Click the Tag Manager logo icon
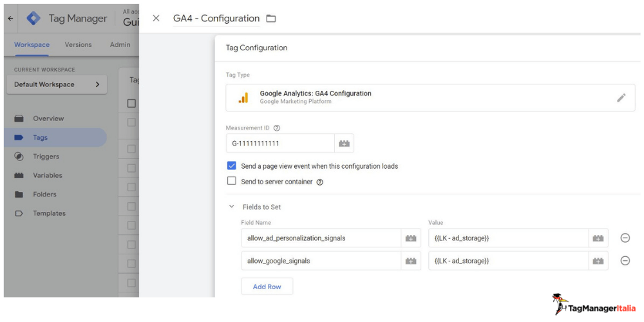Screen dimensions: 644x322 tap(33, 19)
